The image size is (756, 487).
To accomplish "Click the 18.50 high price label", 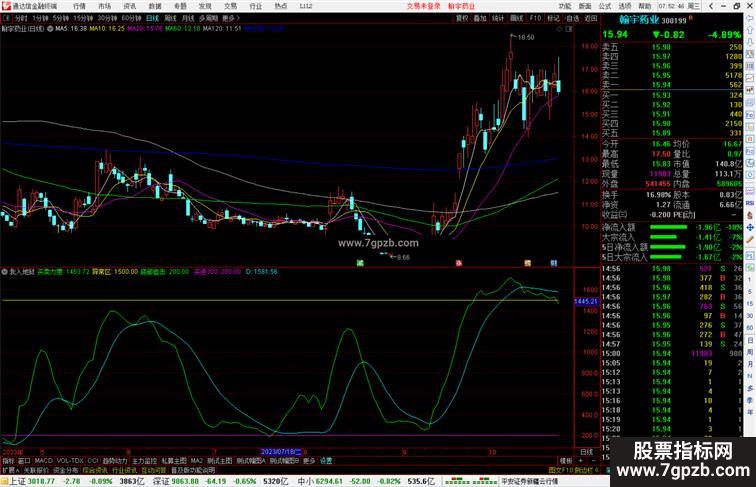I will [x=526, y=37].
